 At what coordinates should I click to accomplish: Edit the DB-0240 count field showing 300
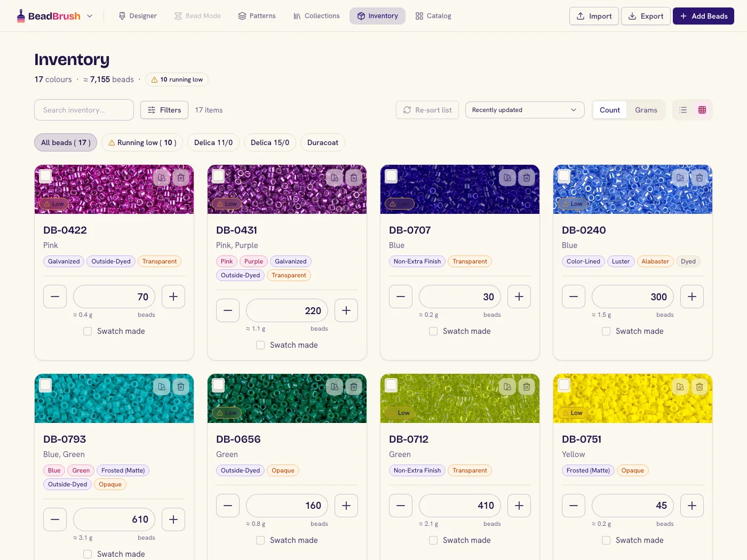[633, 297]
